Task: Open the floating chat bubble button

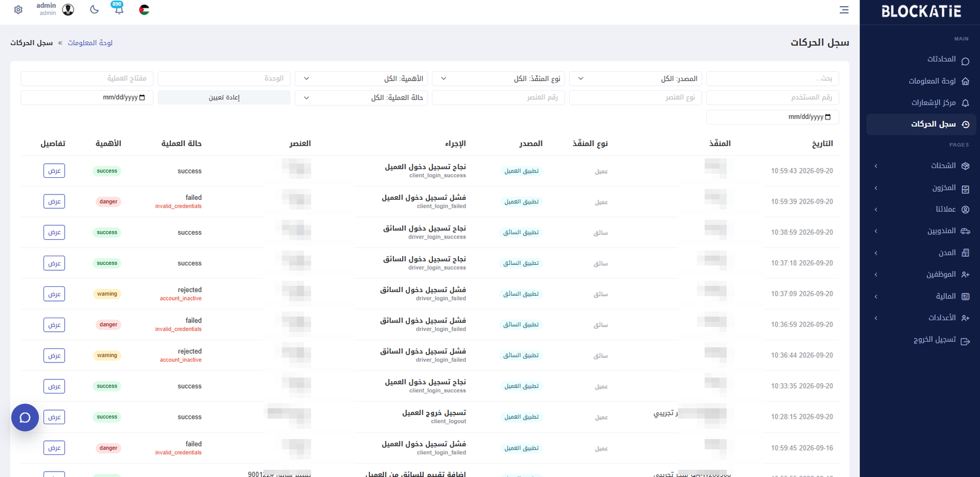Action: (25, 418)
